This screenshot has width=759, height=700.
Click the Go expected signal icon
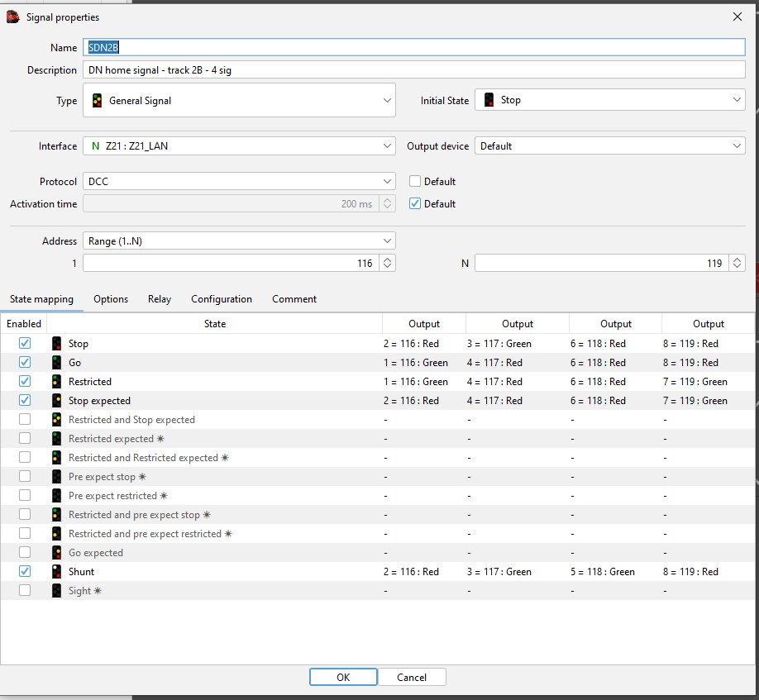[56, 553]
